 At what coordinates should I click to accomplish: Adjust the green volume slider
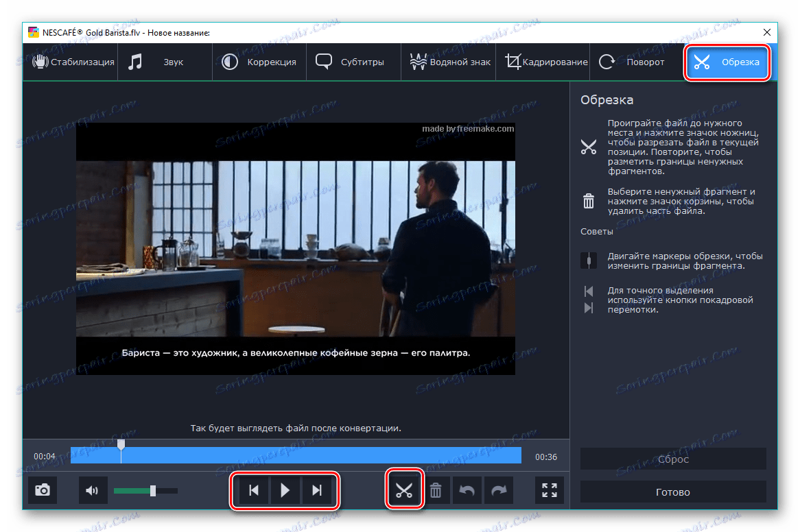[145, 491]
